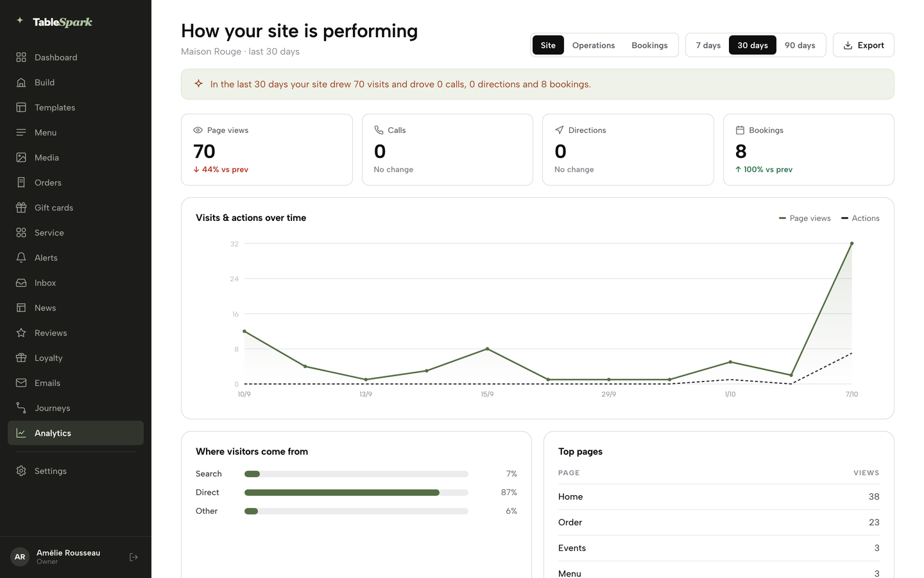Screen dimensions: 924x578
Task: Click the Templates layout icon
Action: tap(21, 107)
